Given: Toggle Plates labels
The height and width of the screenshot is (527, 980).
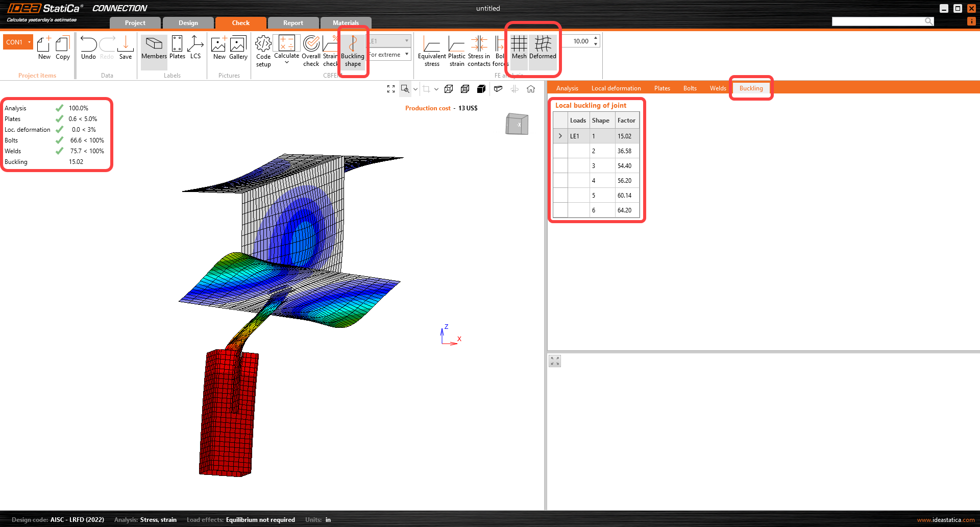Looking at the screenshot, I should pyautogui.click(x=177, y=48).
